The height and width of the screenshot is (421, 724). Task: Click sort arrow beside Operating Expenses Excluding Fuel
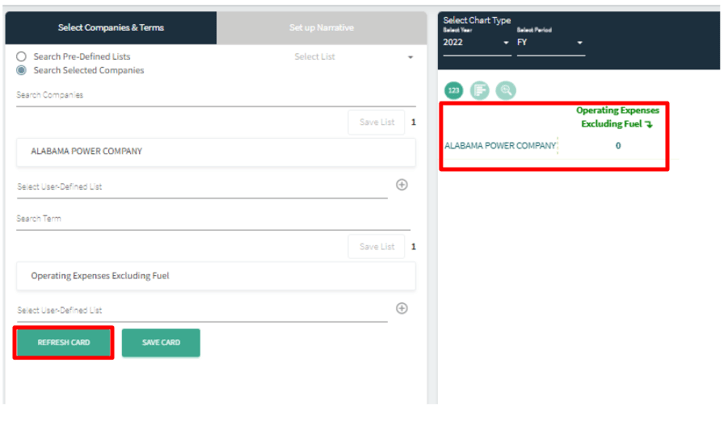(649, 124)
